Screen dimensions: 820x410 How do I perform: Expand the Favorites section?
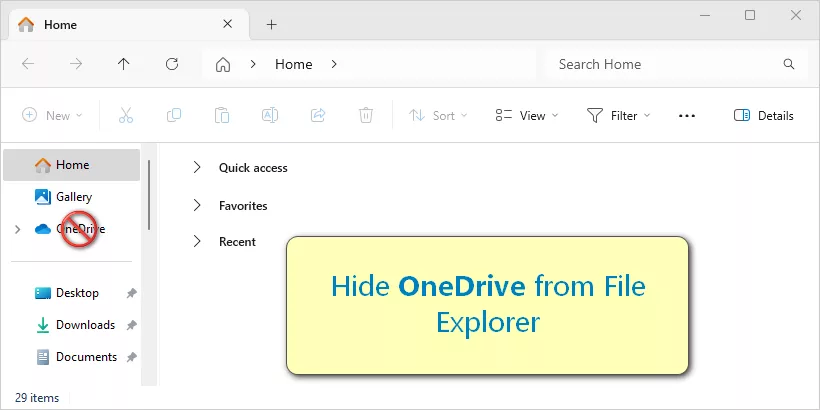click(x=197, y=205)
